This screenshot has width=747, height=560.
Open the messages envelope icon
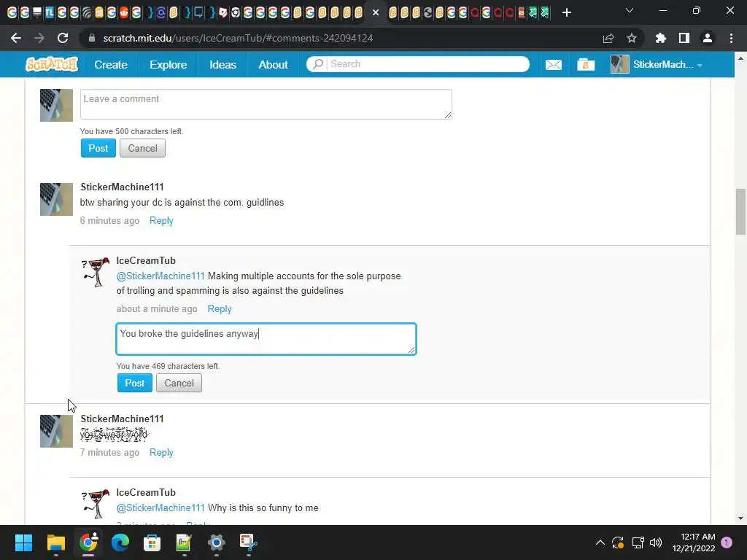click(x=553, y=65)
